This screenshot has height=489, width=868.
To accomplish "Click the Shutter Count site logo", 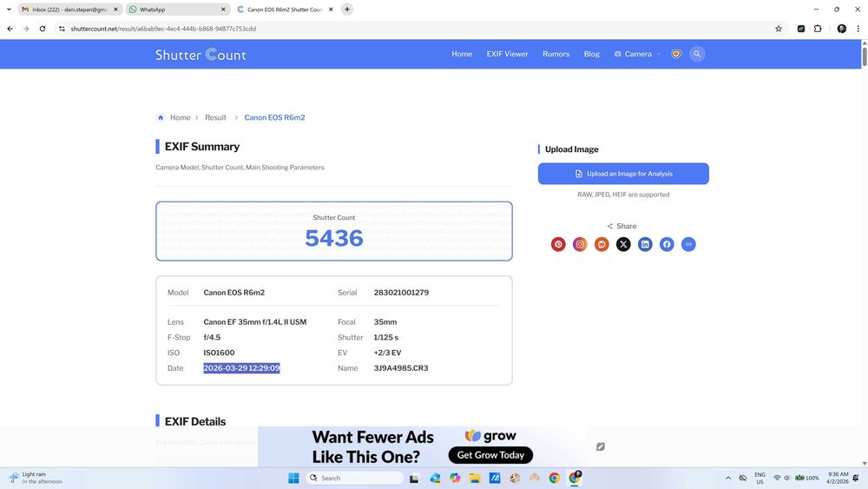I will (201, 54).
